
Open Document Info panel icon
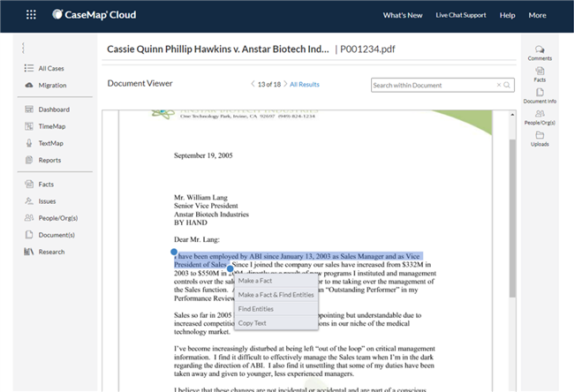point(540,92)
